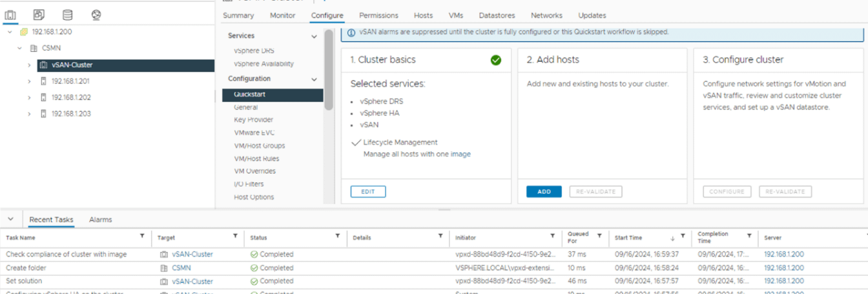Open vSAN-Cluster target link of Set solution task

click(192, 281)
